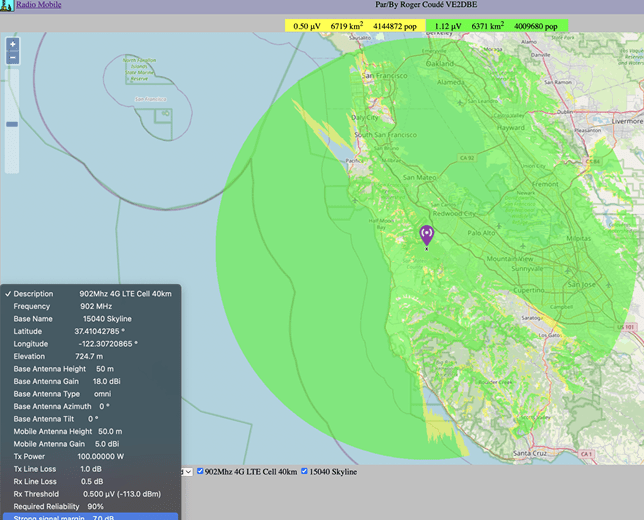Screen dimensions: 644x520
Task: Choose Strong signal margin highlighted entry
Action: tap(90, 516)
